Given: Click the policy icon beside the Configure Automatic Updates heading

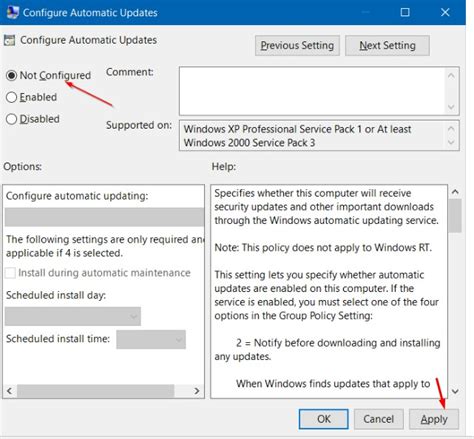Looking at the screenshot, I should click(9, 40).
